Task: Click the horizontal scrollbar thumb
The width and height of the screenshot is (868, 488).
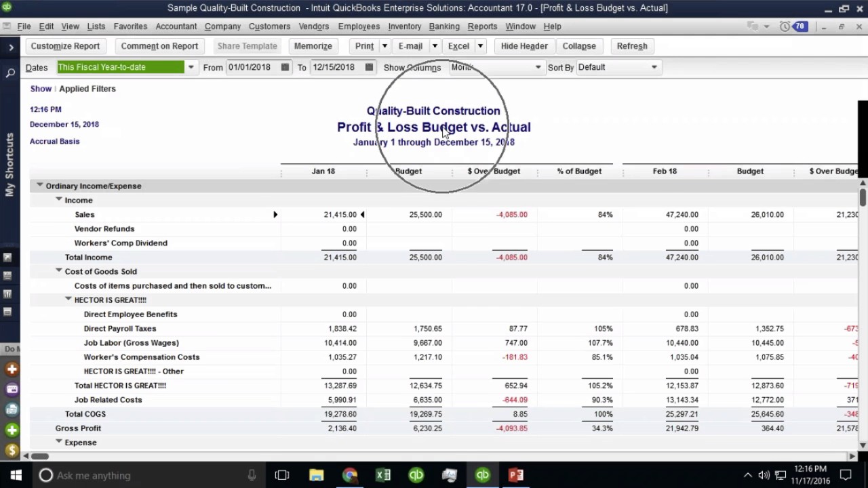Action: pos(40,456)
